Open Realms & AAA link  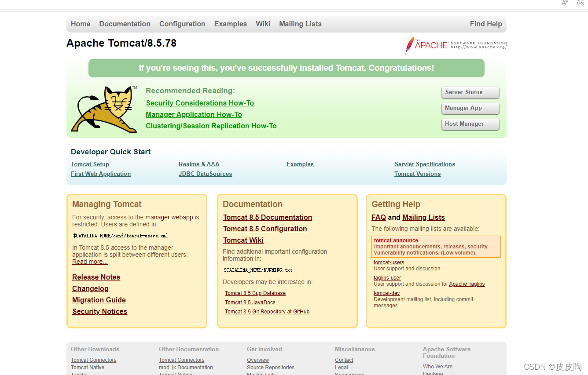tap(199, 164)
